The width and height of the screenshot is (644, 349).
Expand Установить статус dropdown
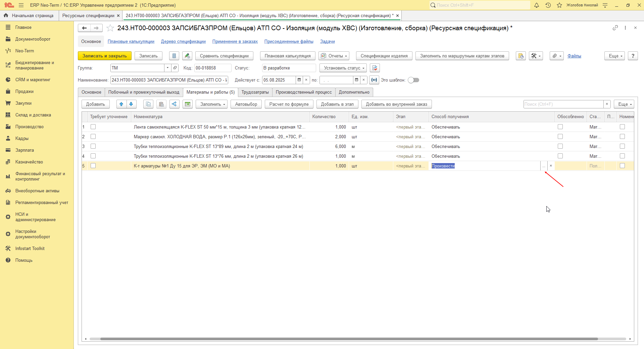(343, 68)
